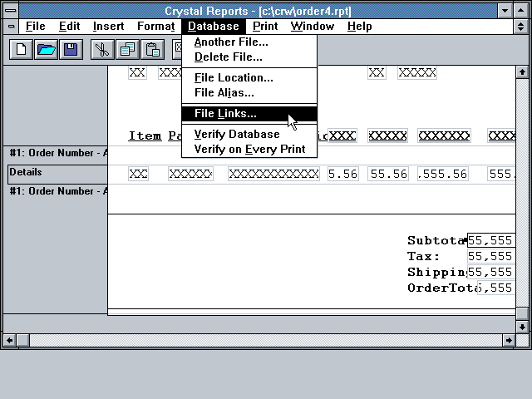Viewport: 532px width, 399px height.
Task: Select the Shipping label text
Action: [437, 273]
